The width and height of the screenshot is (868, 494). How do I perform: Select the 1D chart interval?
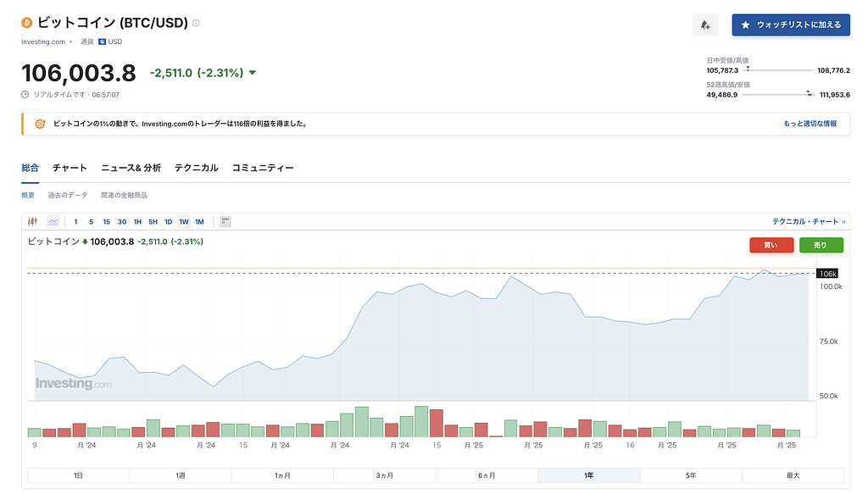tap(168, 222)
